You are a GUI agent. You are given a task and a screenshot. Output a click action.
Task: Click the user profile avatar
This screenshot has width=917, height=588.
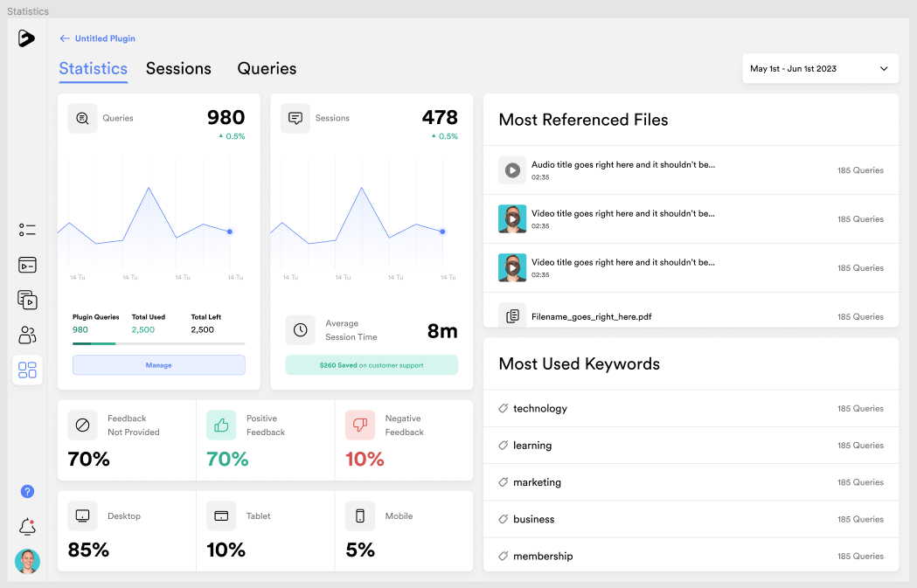click(27, 562)
